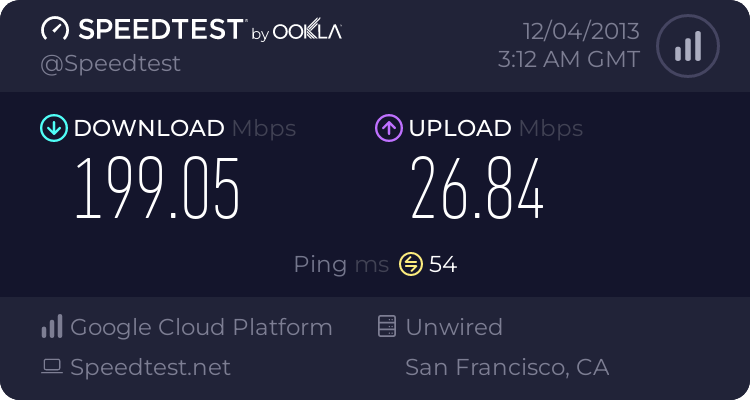Select the 12/04/2013 date text

pyautogui.click(x=581, y=32)
